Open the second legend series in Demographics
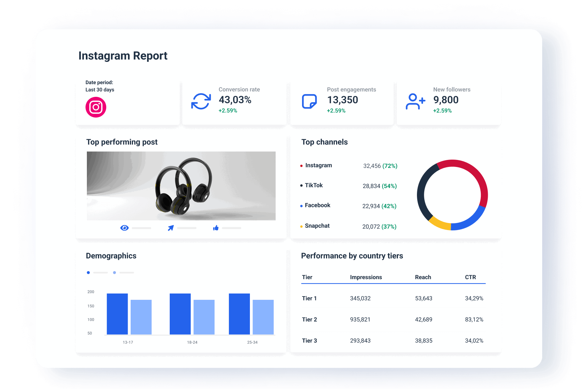588x389 pixels. [114, 272]
